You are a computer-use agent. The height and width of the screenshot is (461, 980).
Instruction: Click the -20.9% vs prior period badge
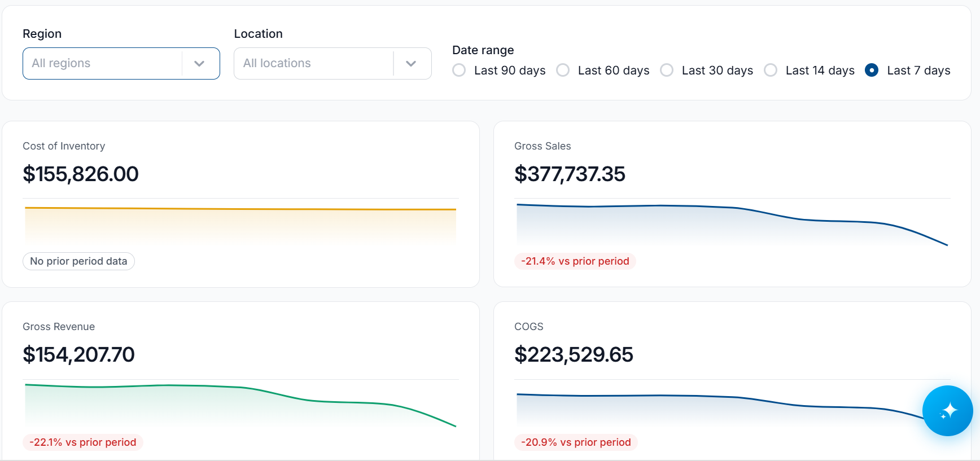point(576,442)
